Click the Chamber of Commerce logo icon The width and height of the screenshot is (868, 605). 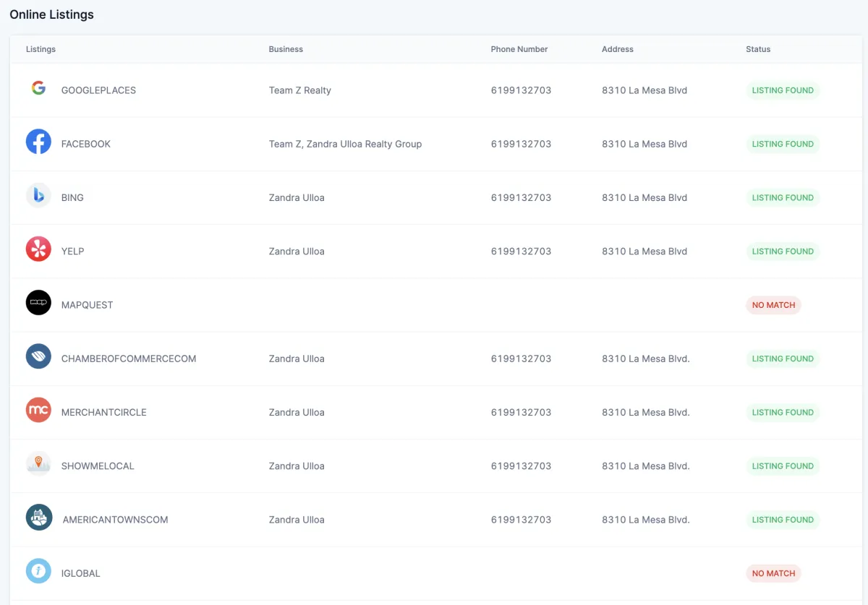coord(38,356)
